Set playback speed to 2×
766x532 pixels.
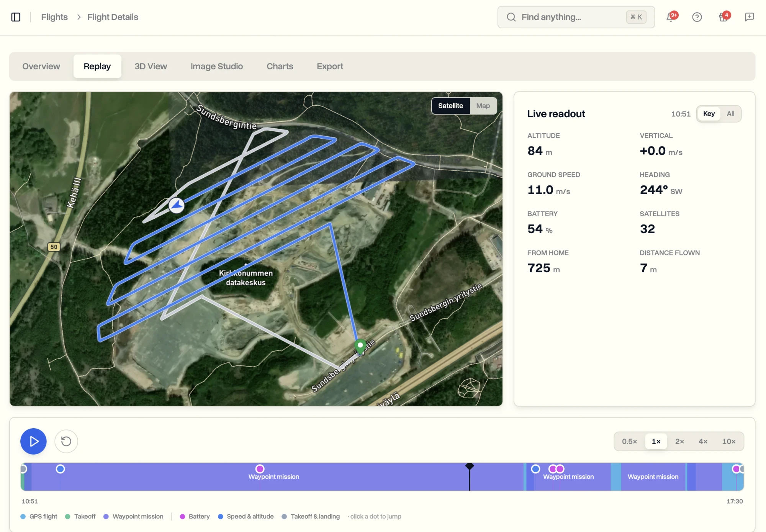click(679, 441)
